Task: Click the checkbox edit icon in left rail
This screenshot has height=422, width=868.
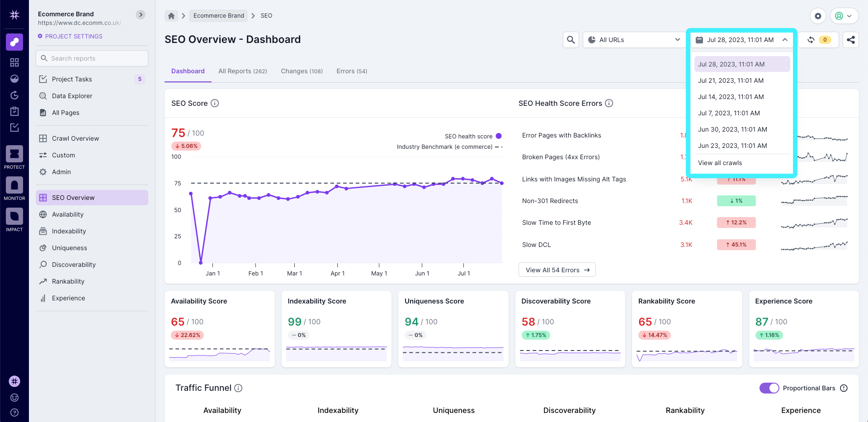Action: 14,128
